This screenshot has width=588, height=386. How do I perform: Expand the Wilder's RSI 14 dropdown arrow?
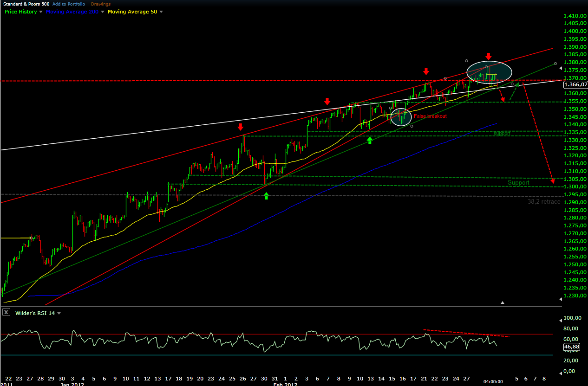coord(59,313)
